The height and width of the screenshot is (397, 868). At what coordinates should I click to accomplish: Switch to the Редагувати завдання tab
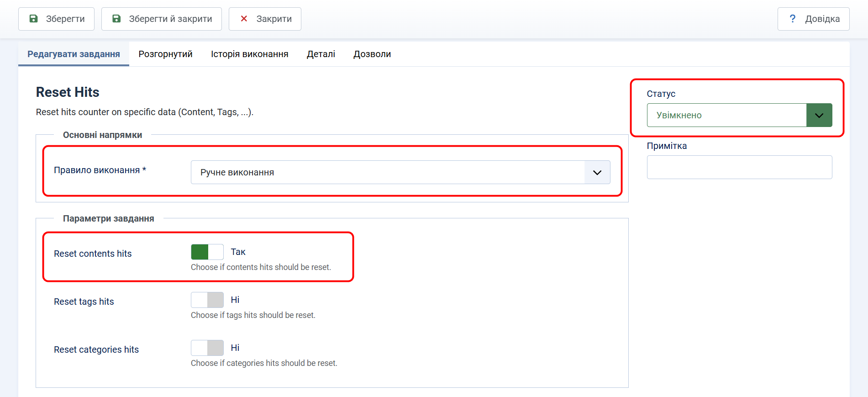(x=74, y=54)
